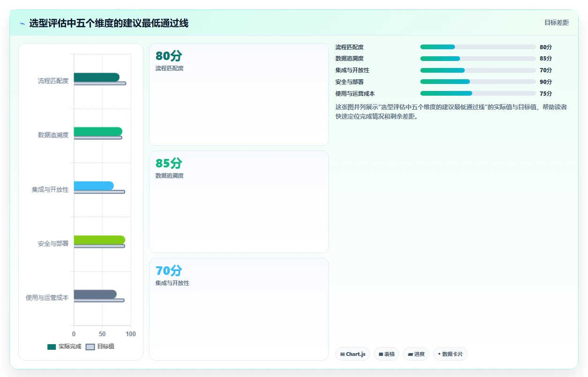Click the 安全与部署 progress bar
The height and width of the screenshot is (377, 588).
click(x=478, y=82)
